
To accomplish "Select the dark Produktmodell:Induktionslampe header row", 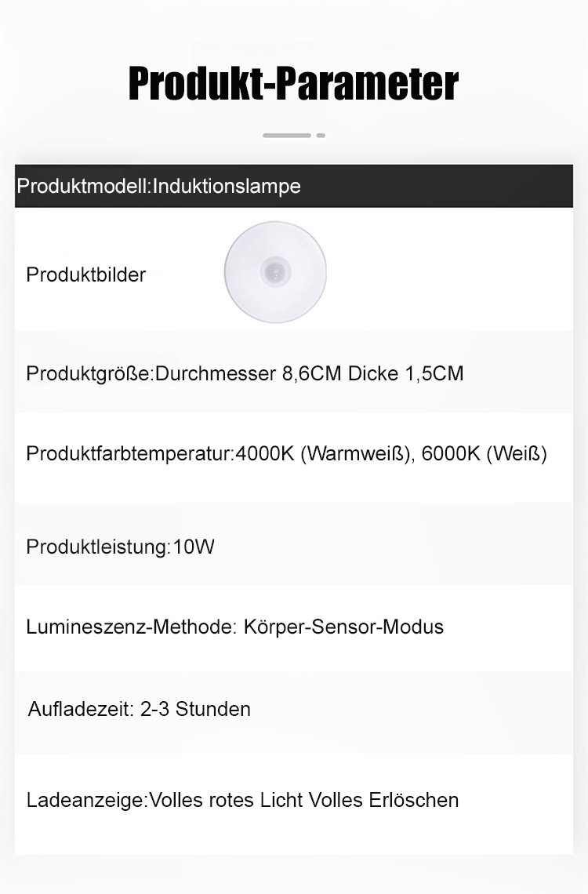I will tap(293, 186).
